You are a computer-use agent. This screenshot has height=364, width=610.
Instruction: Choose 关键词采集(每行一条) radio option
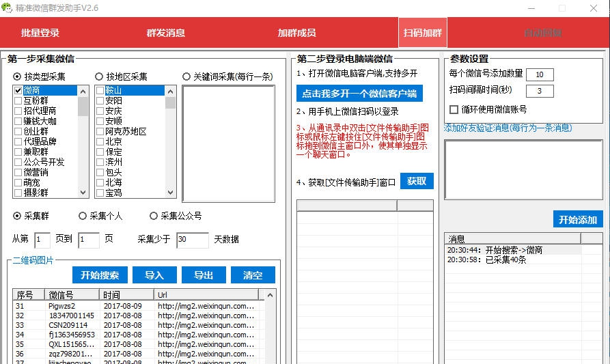pyautogui.click(x=186, y=76)
